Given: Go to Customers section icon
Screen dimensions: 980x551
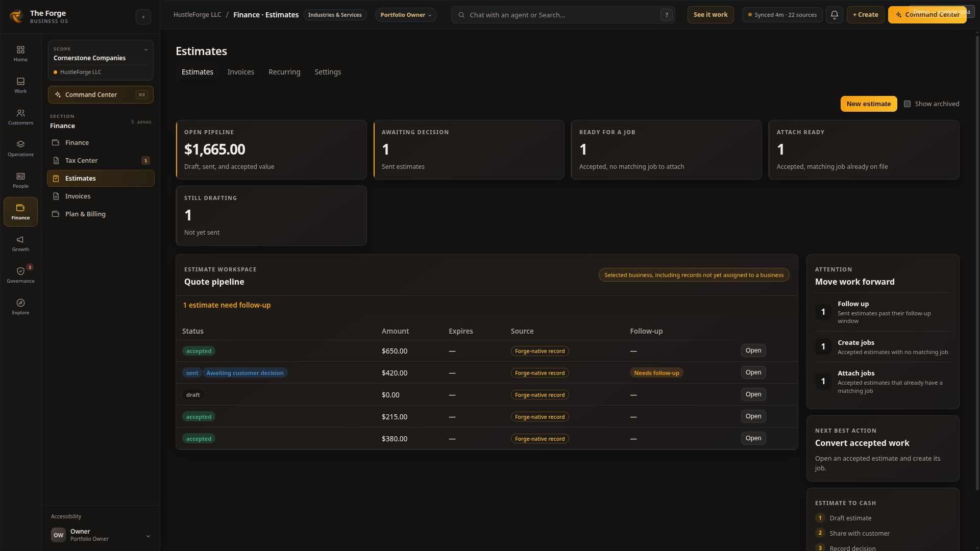Looking at the screenshot, I should 20,117.
